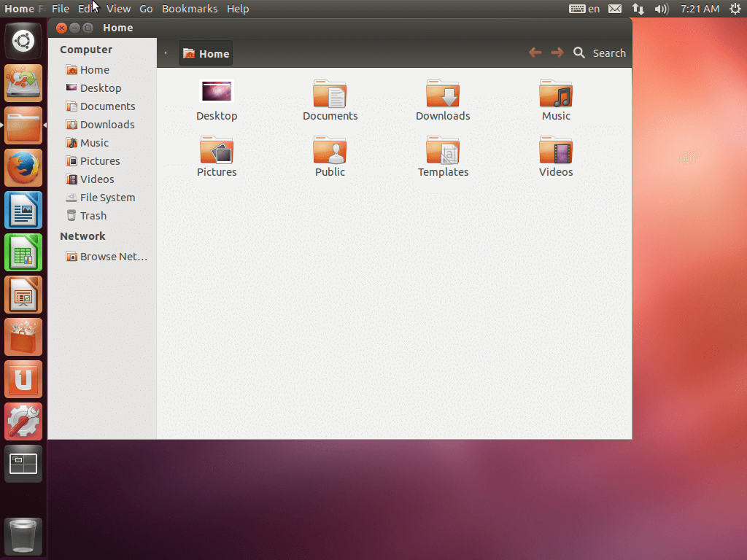Open the Videos folder icon in main view
Viewport: 747px width, 560px height.
[555, 149]
